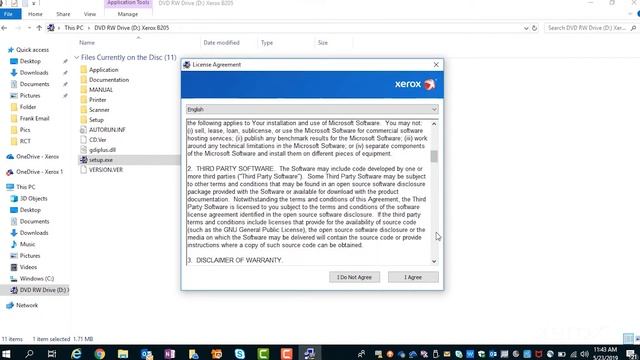Viewport: 640px width, 360px height.
Task: Launch Google Chrome from taskbar
Action: [100, 353]
